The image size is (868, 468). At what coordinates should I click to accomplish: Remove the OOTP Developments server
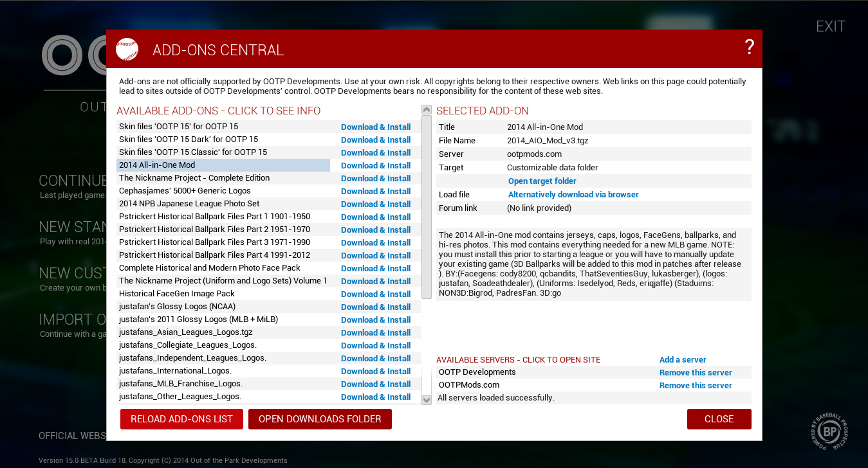(x=696, y=372)
